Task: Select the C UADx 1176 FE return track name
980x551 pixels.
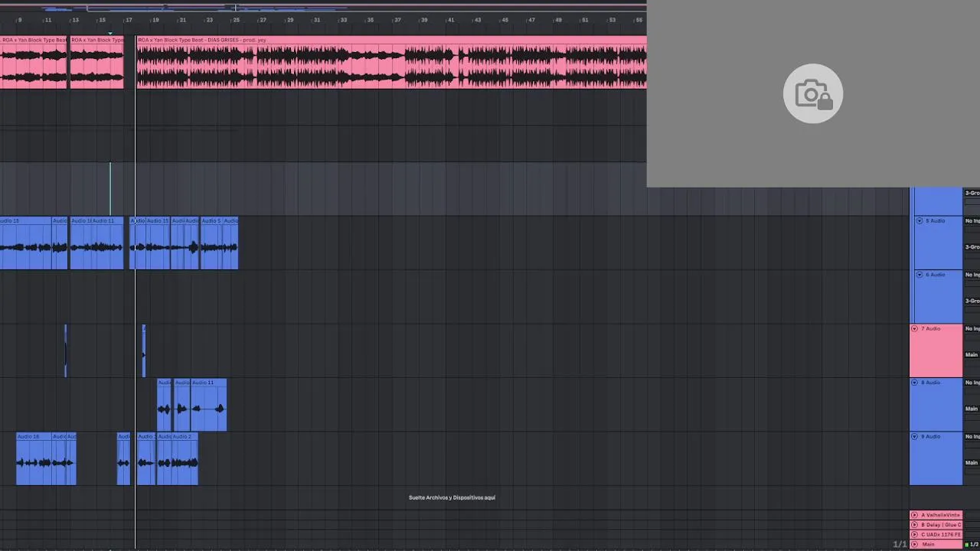Action: 940,534
